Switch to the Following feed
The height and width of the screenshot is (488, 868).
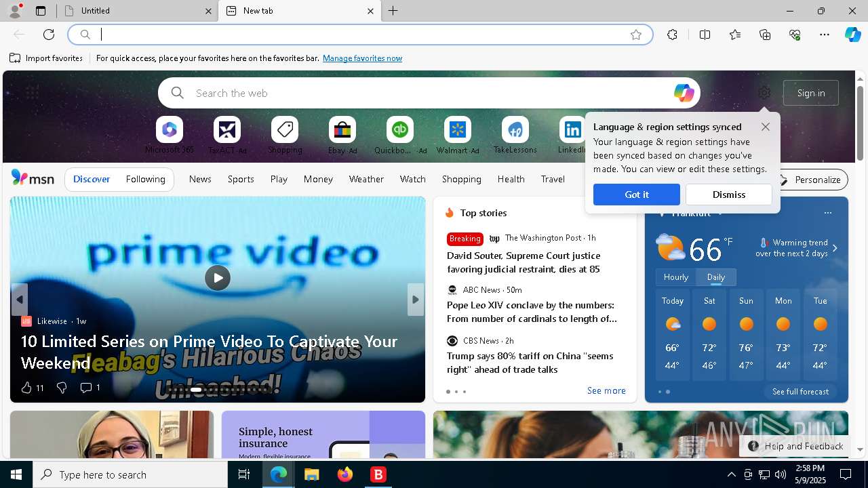click(x=145, y=179)
